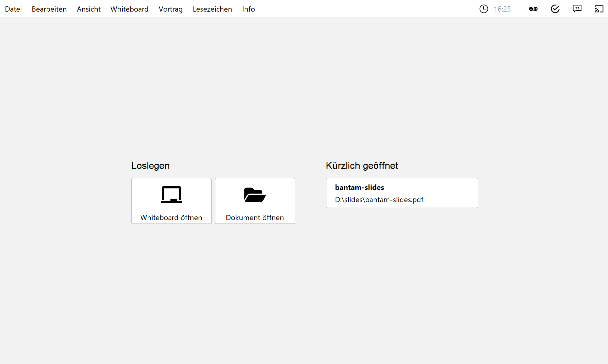Click the Kürzlich geöffnet heading
This screenshot has width=608, height=364.
click(362, 166)
